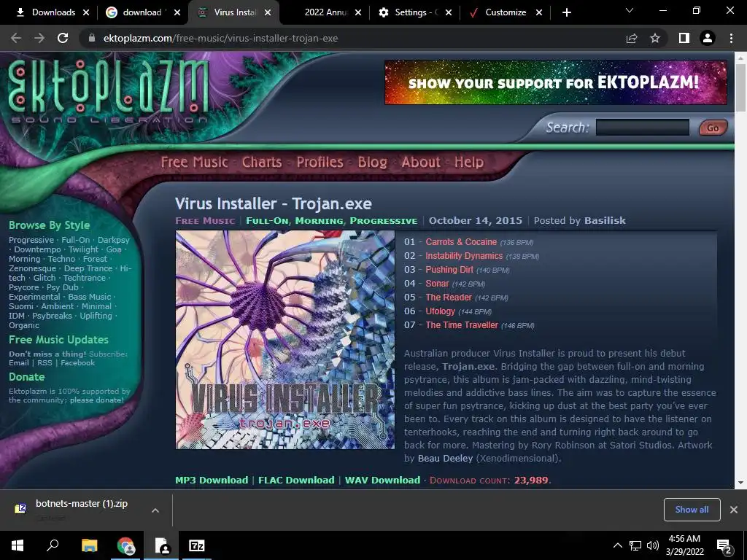This screenshot has height=560, width=747.
Task: Share this page via share icon
Action: (x=632, y=38)
